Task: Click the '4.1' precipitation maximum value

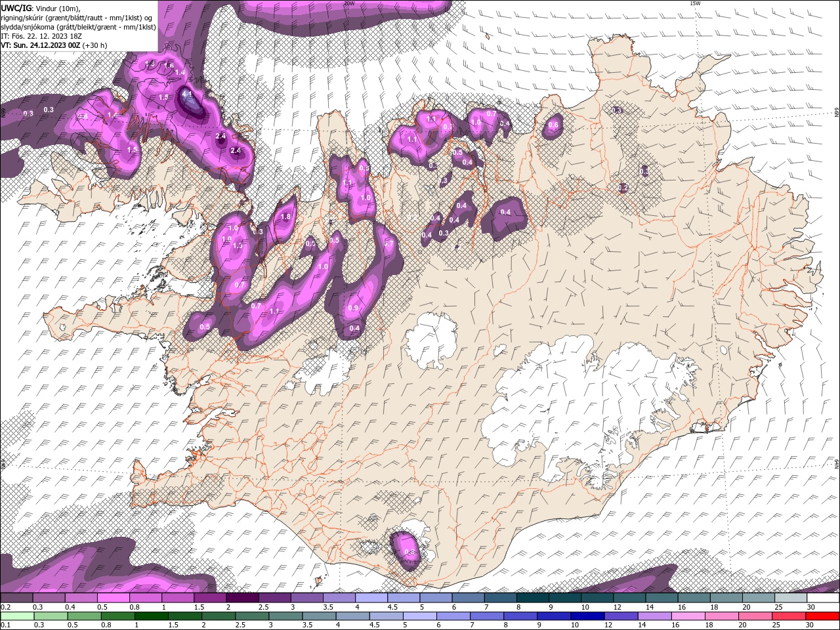Action: click(187, 94)
